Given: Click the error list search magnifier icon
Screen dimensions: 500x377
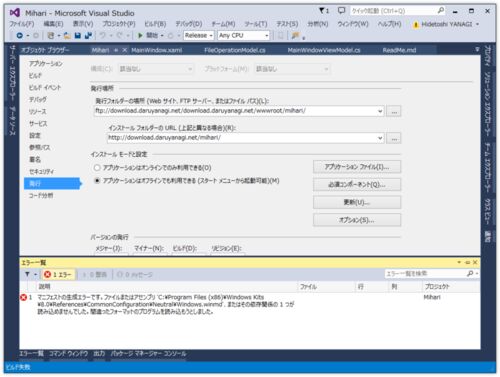Looking at the screenshot, I should click(x=470, y=274).
